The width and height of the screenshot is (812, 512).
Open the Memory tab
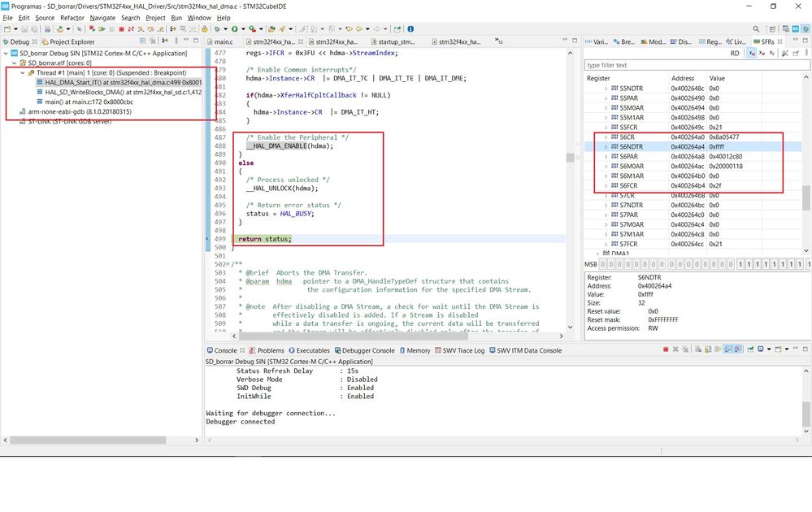point(415,350)
